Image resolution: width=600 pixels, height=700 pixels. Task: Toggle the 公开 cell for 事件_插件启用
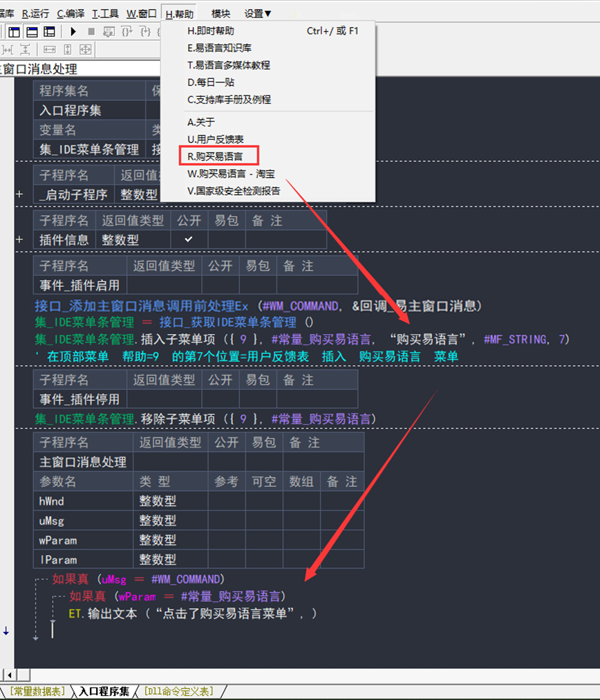[221, 285]
